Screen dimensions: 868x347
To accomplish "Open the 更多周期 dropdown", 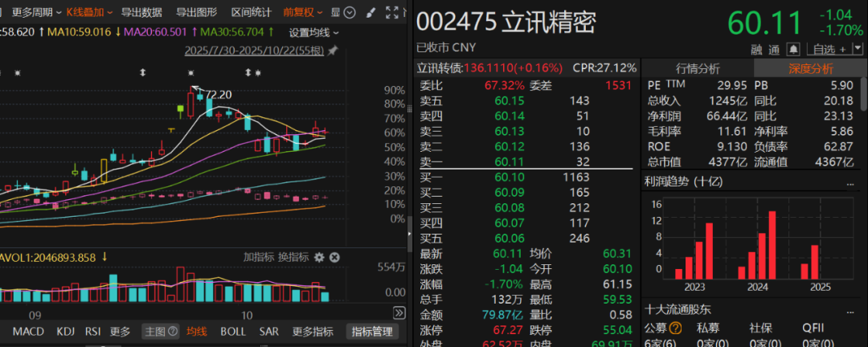I will click(x=36, y=12).
